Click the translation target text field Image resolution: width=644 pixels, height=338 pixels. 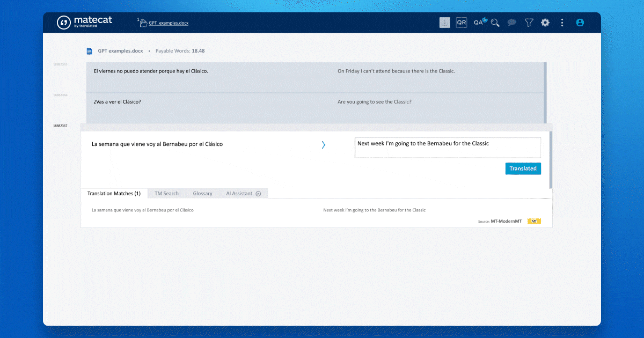coord(447,147)
